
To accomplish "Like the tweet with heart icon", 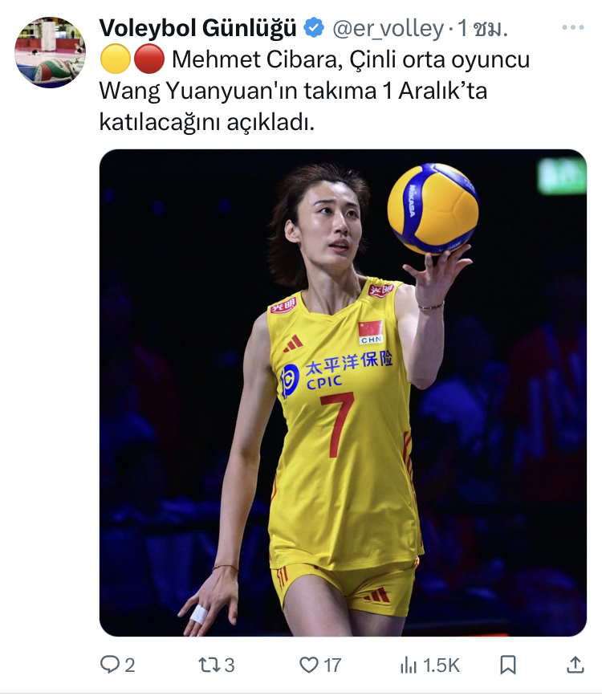I will click(309, 665).
